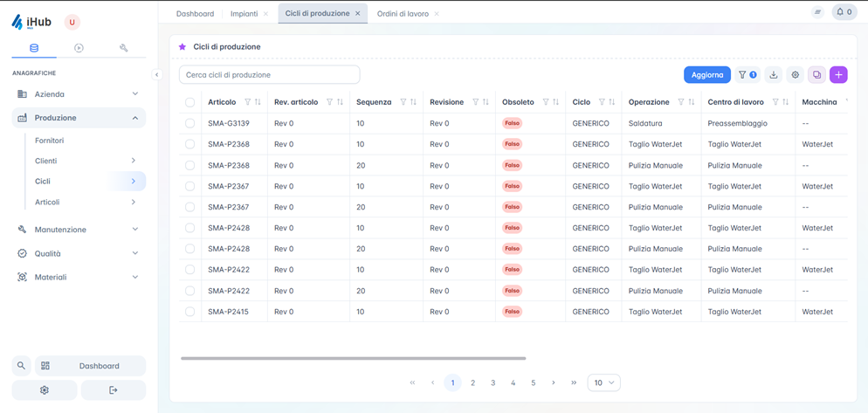Viewport: 868px width, 413px height.
Task: Click the Saldatura operation cell
Action: (x=645, y=123)
